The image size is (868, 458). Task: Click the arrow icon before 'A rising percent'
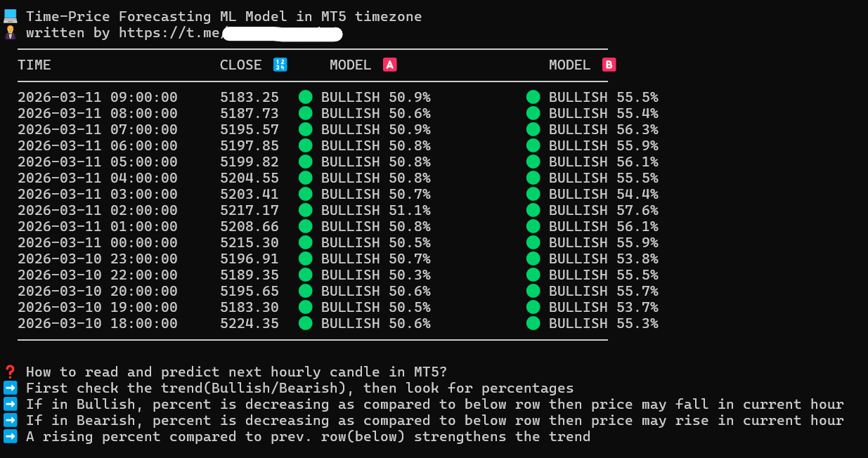point(11,437)
